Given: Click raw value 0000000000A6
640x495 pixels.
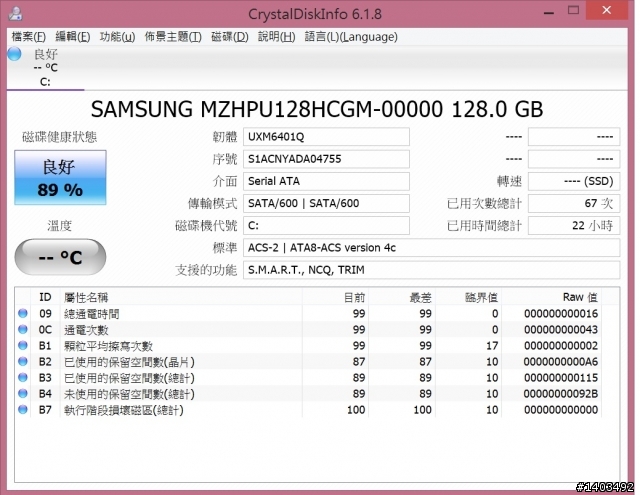Looking at the screenshot, I should (x=561, y=362).
